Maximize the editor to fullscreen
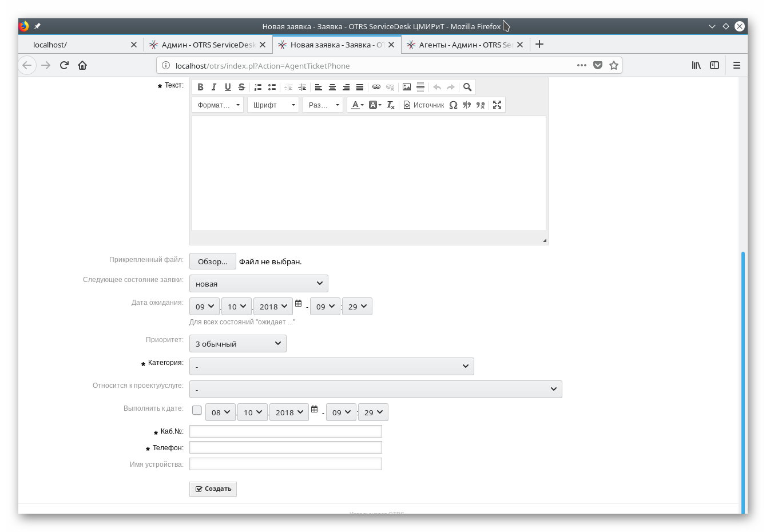Viewport: 766px width, 532px height. point(497,105)
